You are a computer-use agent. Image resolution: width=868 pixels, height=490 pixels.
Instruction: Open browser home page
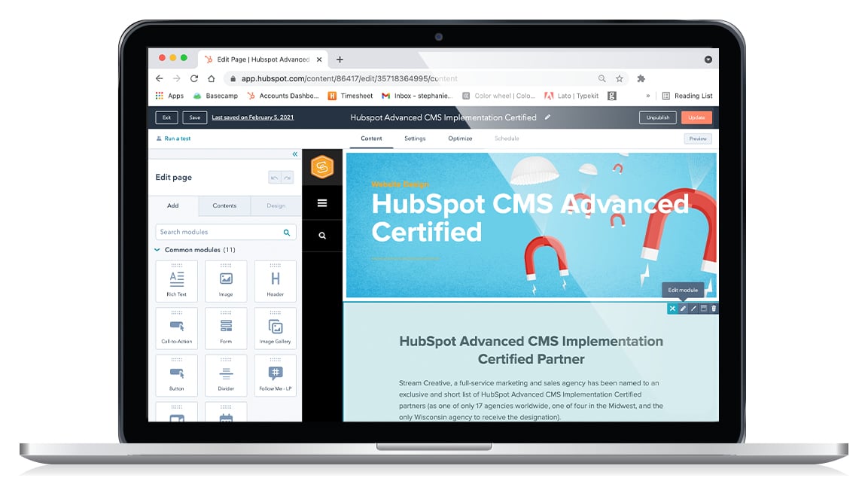pyautogui.click(x=211, y=78)
